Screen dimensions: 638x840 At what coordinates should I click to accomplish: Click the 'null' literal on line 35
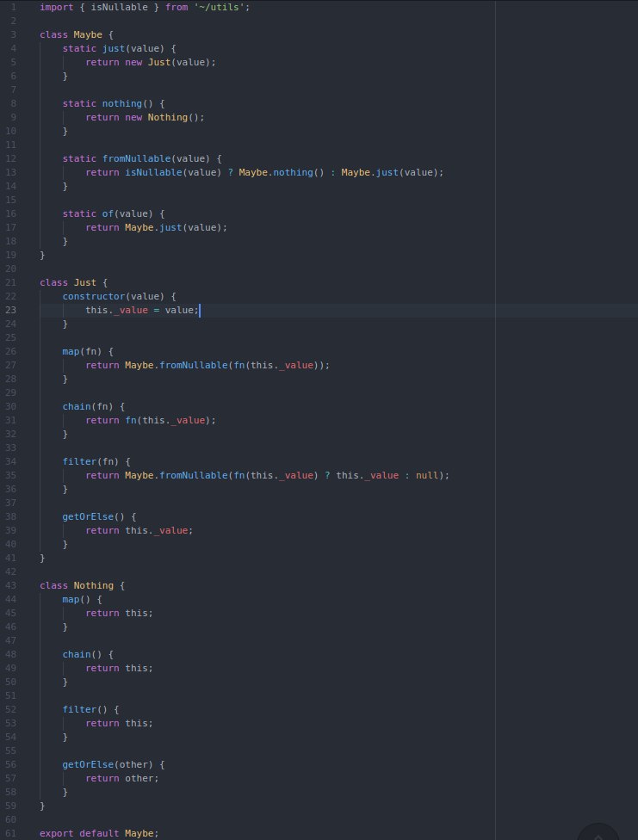click(x=427, y=476)
